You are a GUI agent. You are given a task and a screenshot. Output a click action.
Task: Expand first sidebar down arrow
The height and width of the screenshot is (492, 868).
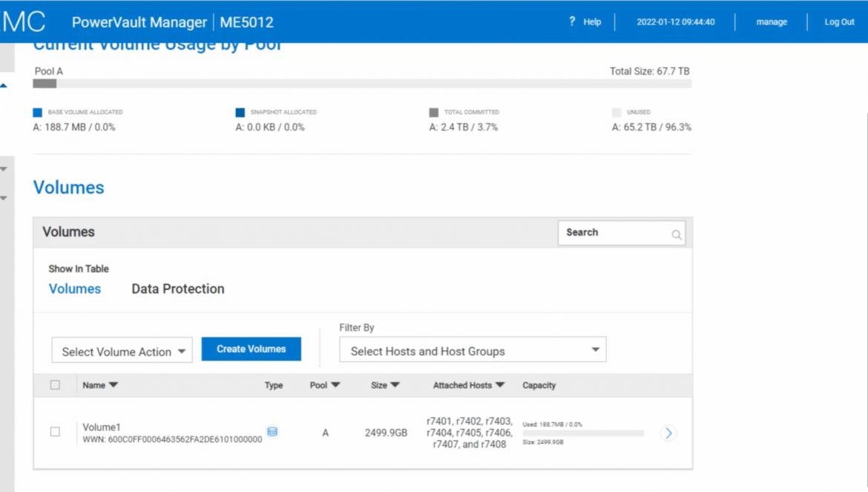click(x=4, y=168)
